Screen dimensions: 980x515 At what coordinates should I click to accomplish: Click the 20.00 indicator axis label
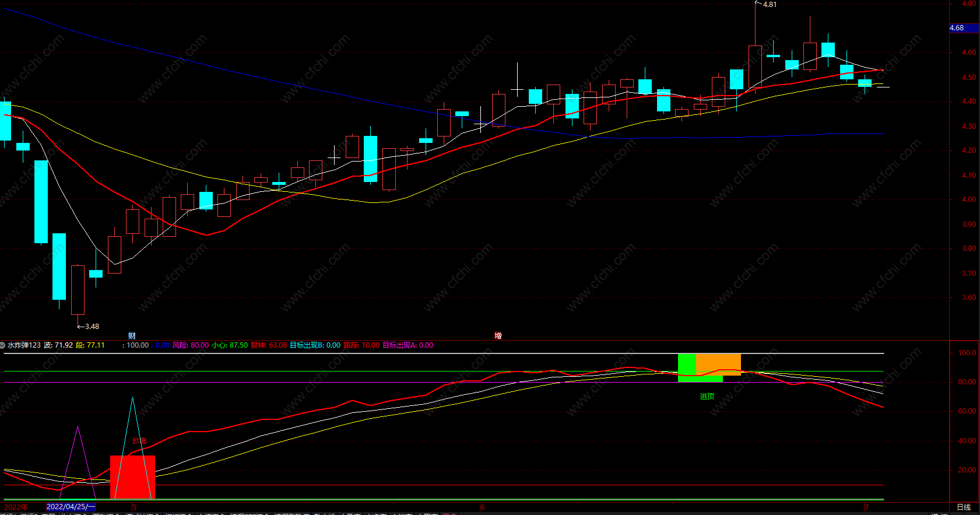[x=967, y=470]
